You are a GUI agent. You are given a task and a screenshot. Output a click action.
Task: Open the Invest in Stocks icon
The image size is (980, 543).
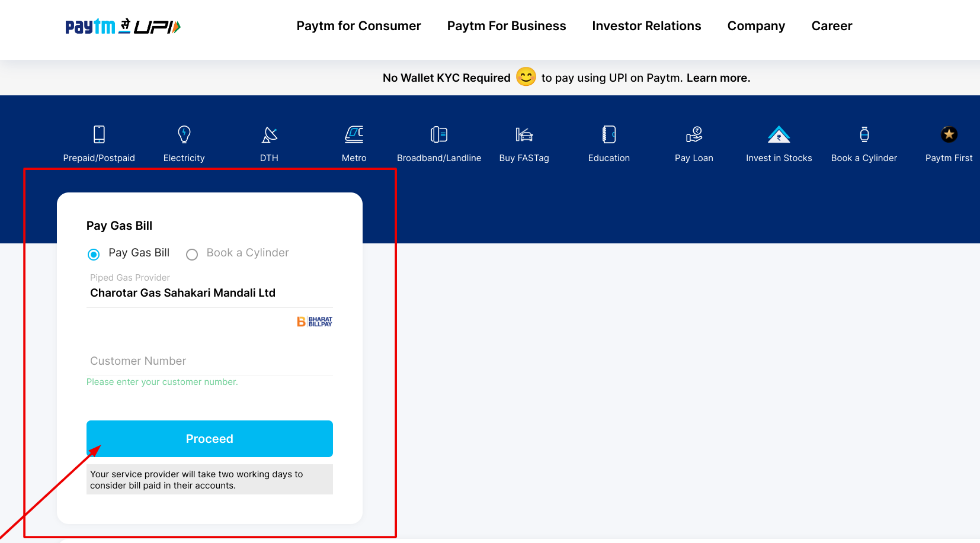click(779, 134)
